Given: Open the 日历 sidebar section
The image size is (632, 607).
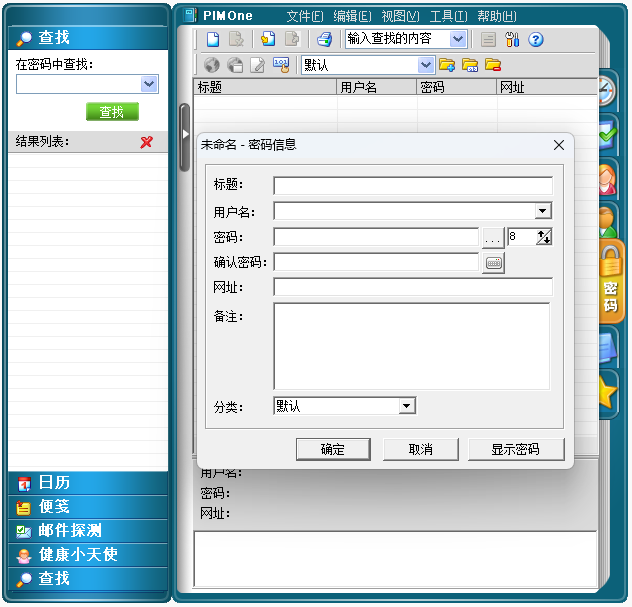Looking at the screenshot, I should pos(88,482).
